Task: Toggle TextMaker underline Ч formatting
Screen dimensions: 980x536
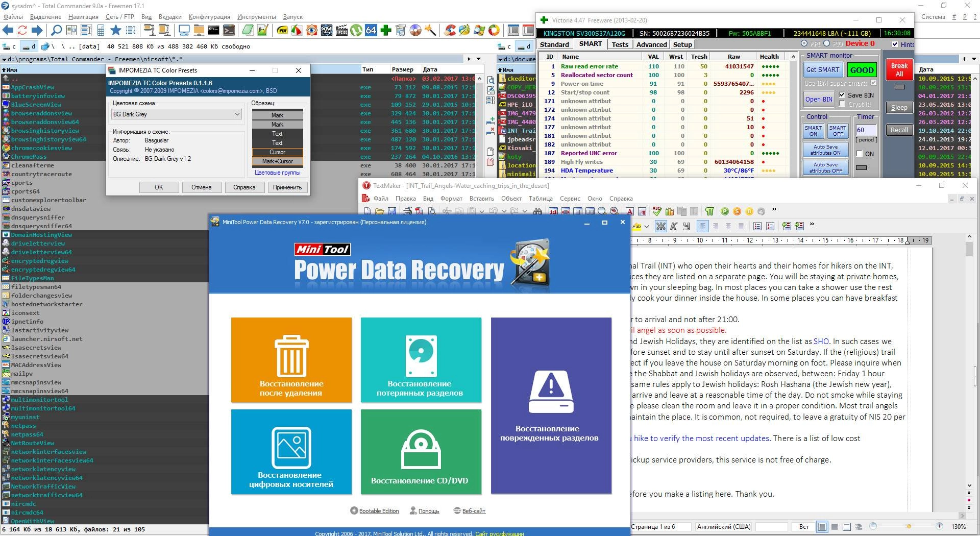Action: 687,226
